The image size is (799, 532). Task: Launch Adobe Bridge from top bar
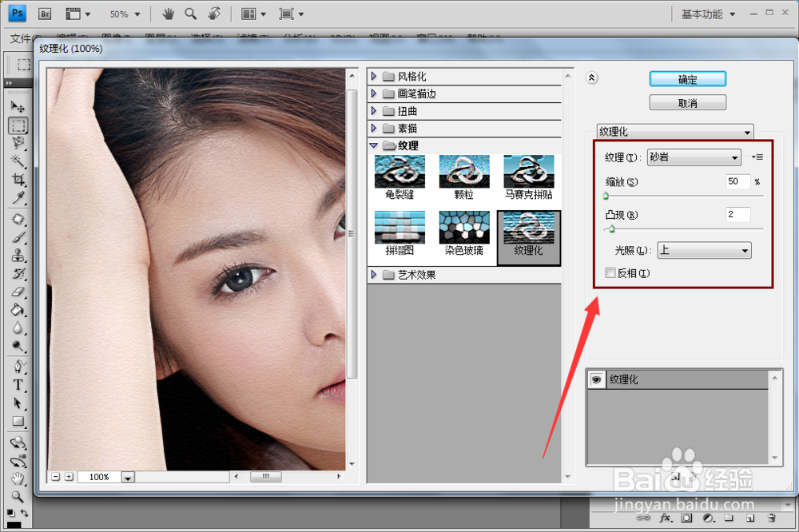(45, 14)
